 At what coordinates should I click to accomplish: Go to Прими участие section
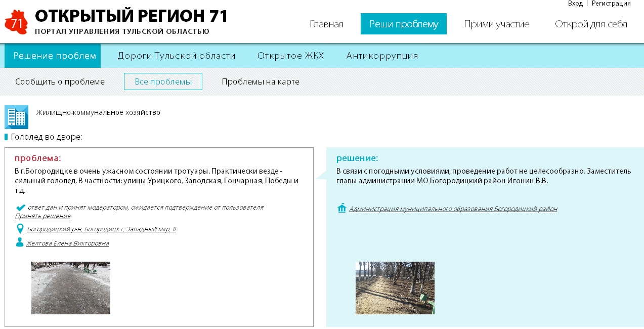[496, 24]
